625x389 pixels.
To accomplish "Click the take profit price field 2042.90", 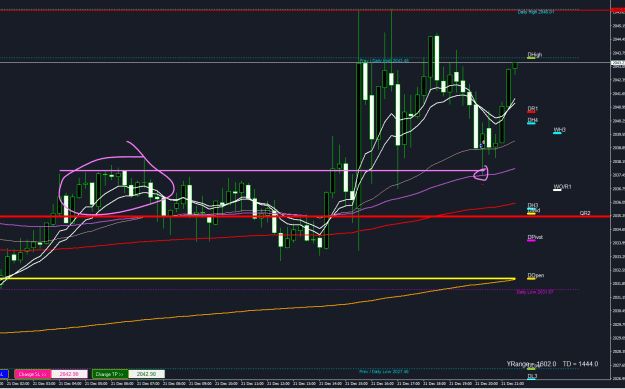I will click(146, 374).
